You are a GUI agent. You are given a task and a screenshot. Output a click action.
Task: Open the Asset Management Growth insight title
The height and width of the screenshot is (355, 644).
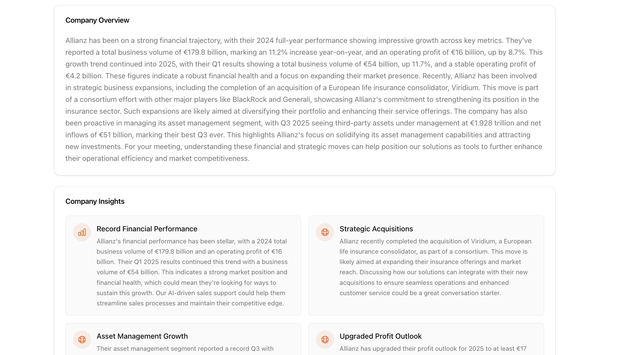(x=142, y=336)
